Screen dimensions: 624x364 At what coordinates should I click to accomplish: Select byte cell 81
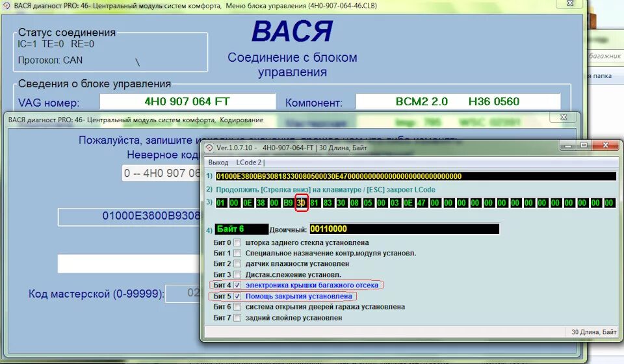315,203
